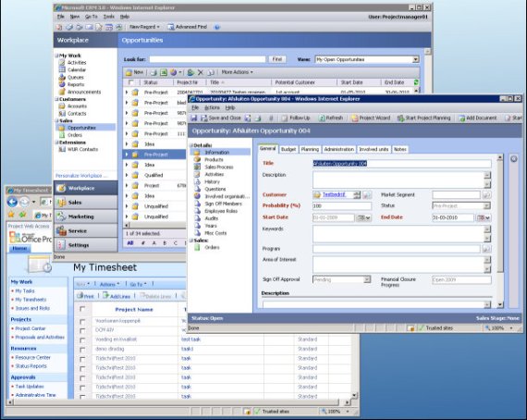Image resolution: width=527 pixels, height=420 pixels.
Task: Launch the Project Wizard
Action: coord(371,118)
